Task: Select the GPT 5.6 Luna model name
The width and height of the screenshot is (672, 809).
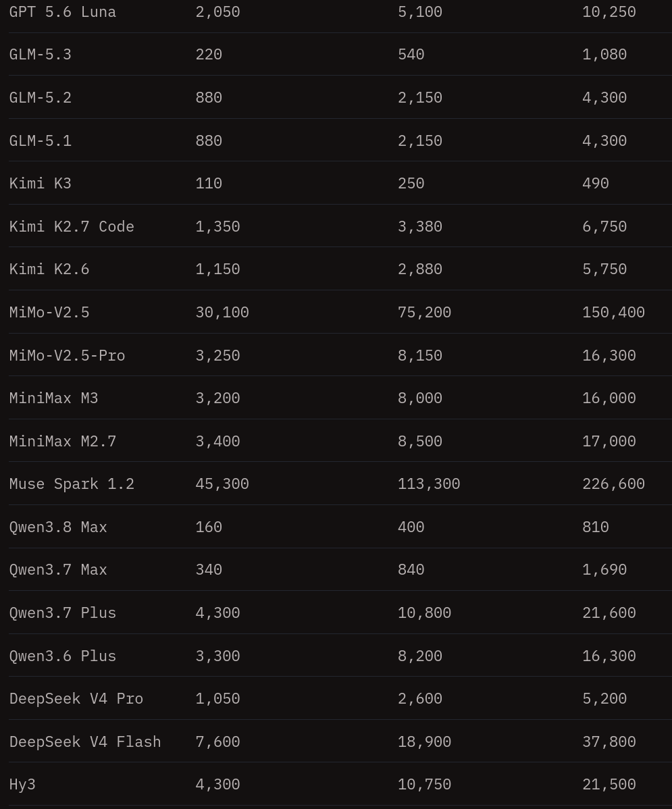Action: pyautogui.click(x=62, y=12)
